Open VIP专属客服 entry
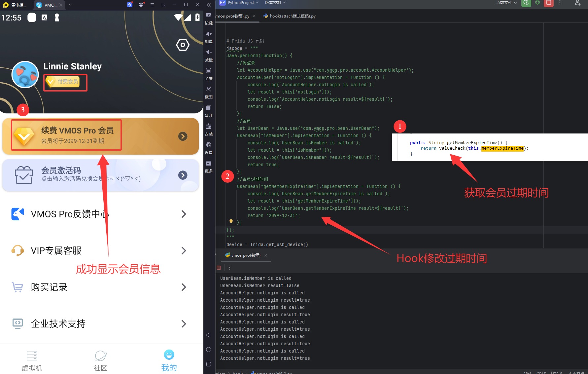The image size is (588, 374). click(x=100, y=250)
